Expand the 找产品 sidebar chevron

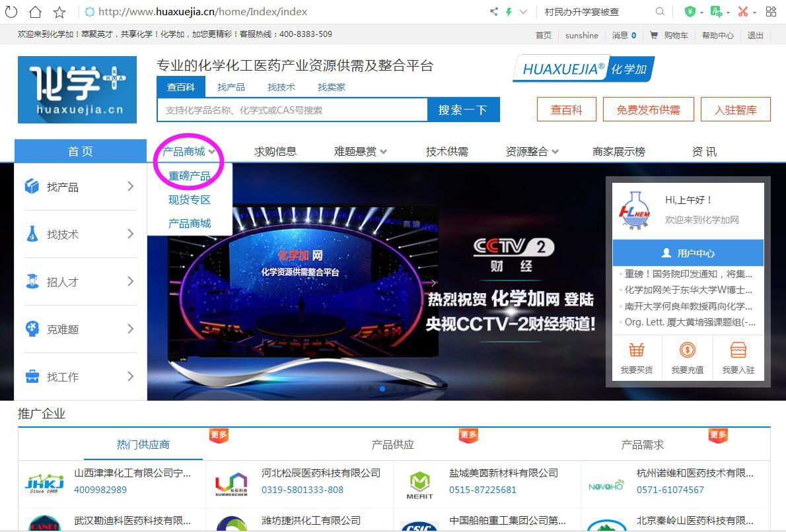[x=130, y=187]
